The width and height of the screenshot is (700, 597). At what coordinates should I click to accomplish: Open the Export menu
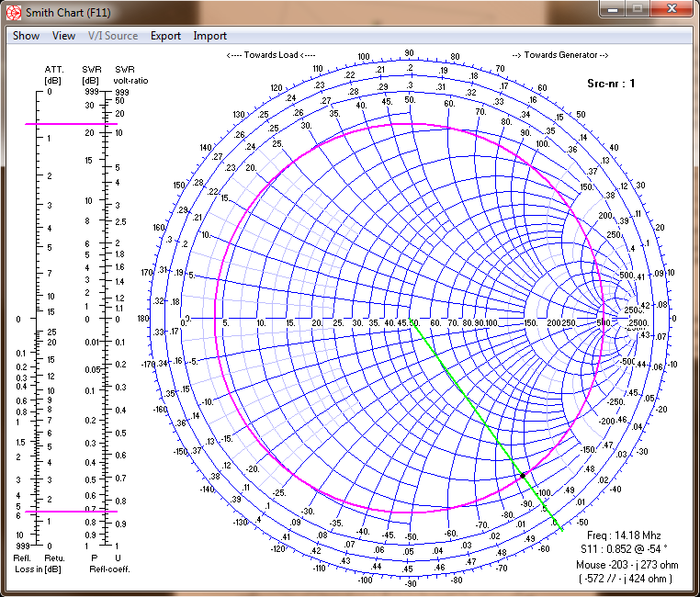click(x=165, y=36)
